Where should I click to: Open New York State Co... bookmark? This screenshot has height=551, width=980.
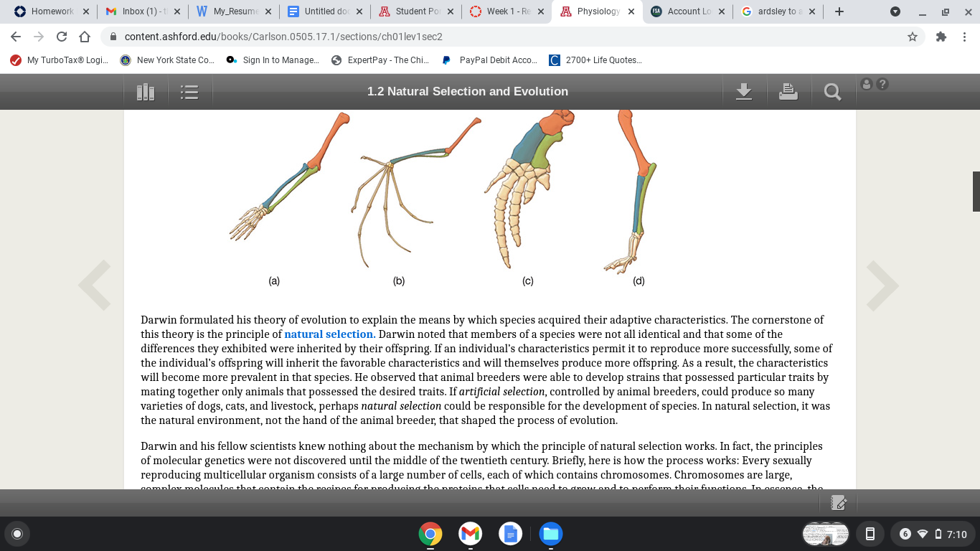[x=167, y=60]
